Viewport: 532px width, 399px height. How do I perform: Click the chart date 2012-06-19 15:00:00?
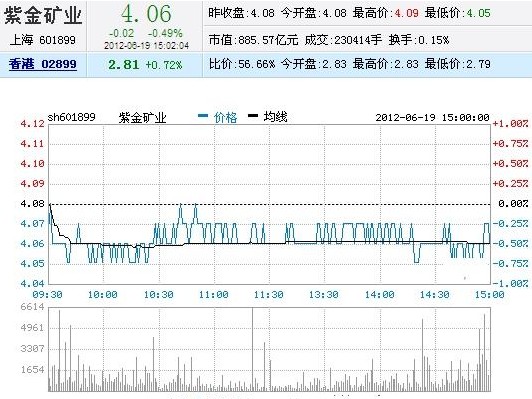coord(433,118)
